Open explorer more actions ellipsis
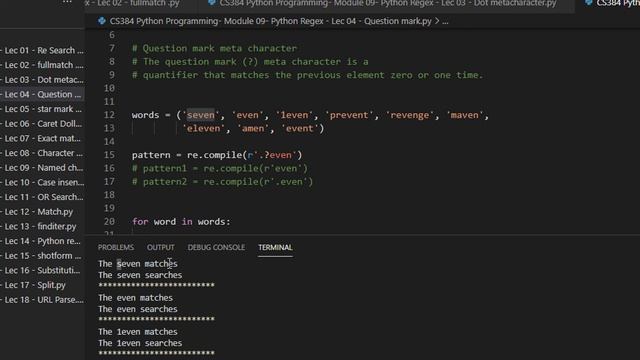 tap(67, 2)
